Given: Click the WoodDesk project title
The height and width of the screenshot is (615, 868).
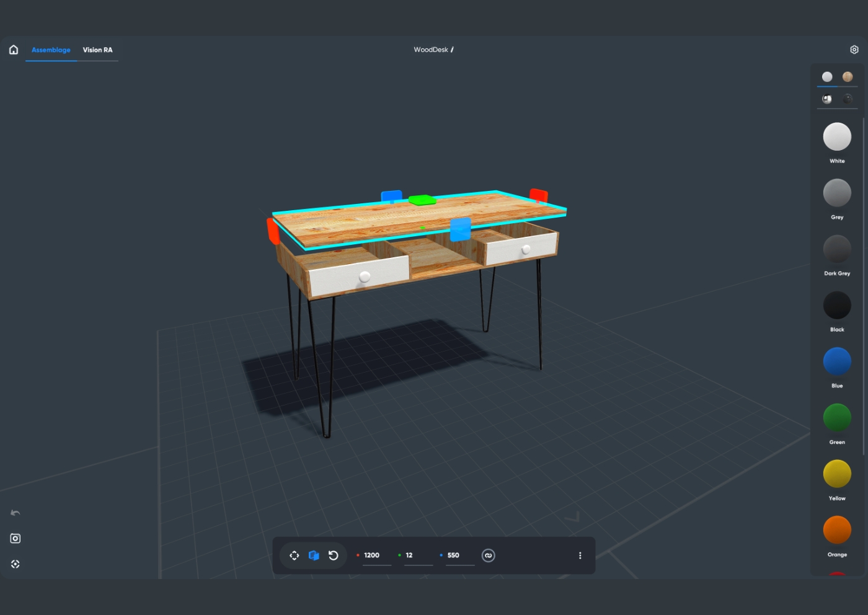Looking at the screenshot, I should tap(431, 50).
